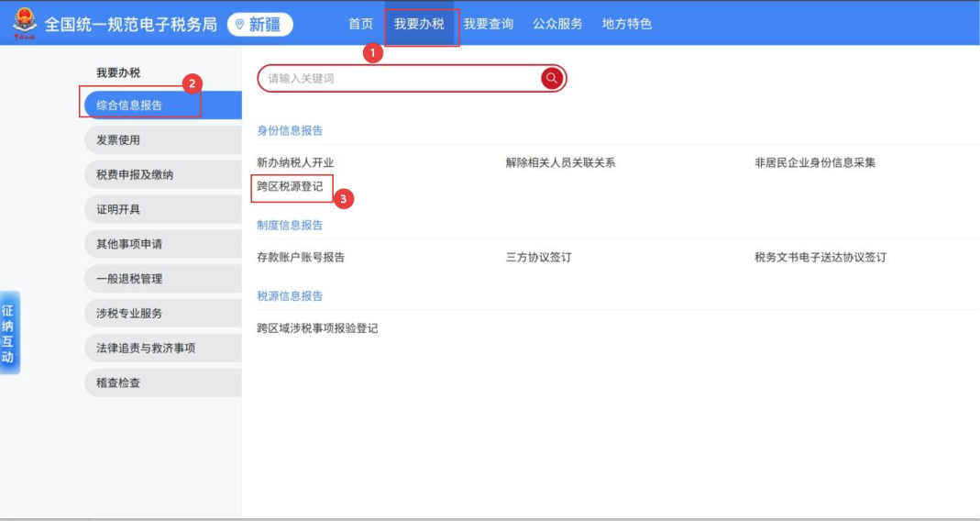
Task: Switch to the 我要查询 tab
Action: pos(488,24)
